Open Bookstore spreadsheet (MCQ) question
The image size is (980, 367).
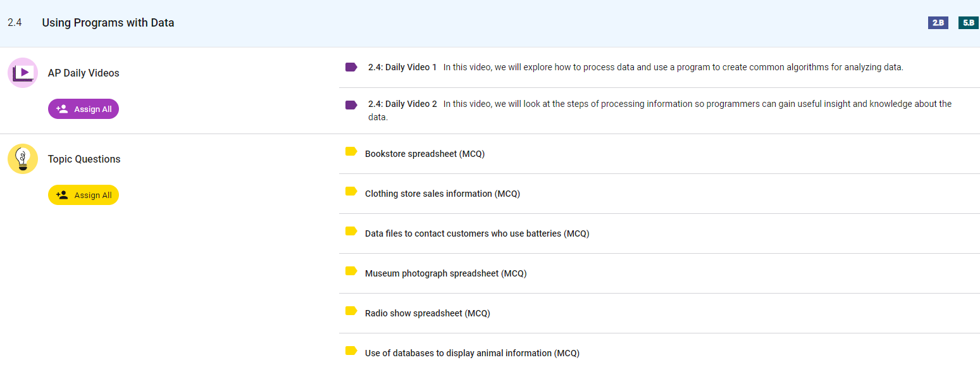click(x=425, y=154)
